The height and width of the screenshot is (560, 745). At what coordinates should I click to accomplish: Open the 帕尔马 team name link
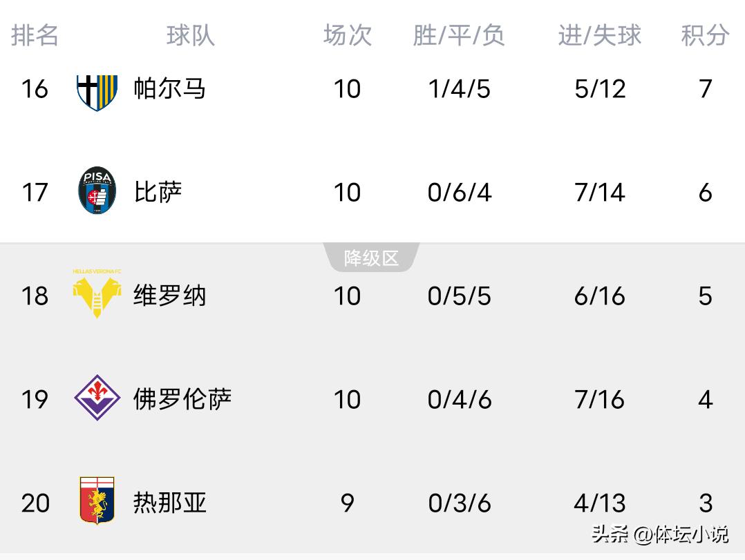(x=169, y=89)
